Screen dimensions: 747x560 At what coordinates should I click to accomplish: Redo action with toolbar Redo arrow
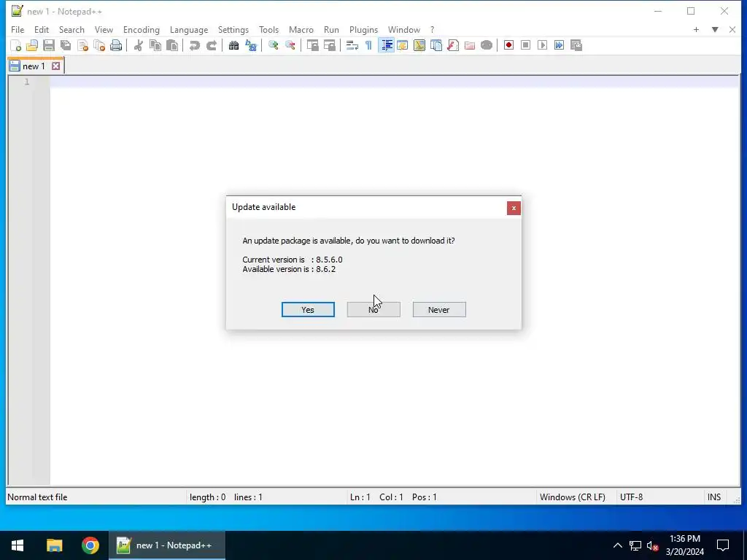pyautogui.click(x=211, y=45)
